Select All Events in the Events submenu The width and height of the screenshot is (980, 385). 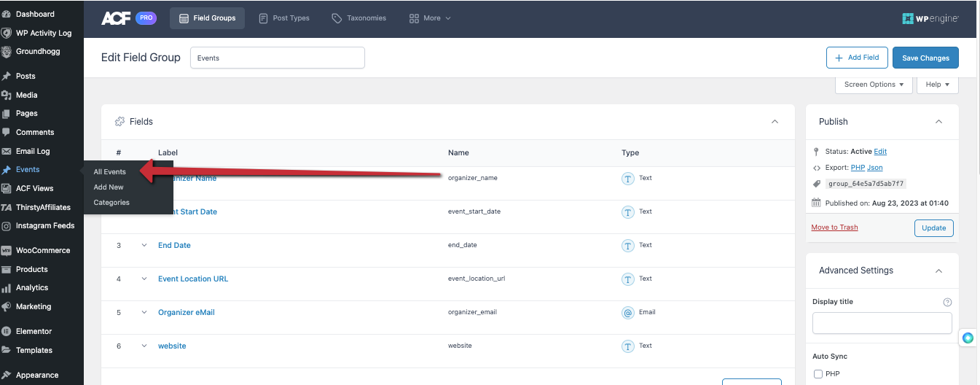click(110, 172)
